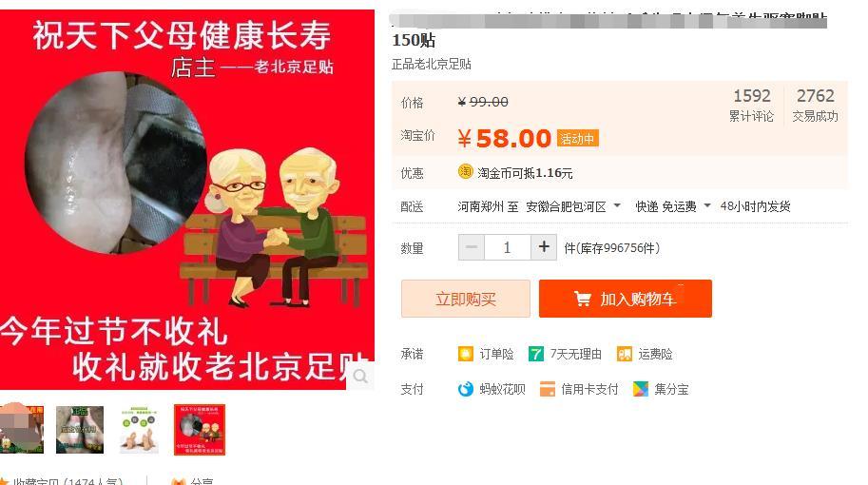Click the 集分宝 colorful icon
The height and width of the screenshot is (485, 868).
(x=641, y=389)
